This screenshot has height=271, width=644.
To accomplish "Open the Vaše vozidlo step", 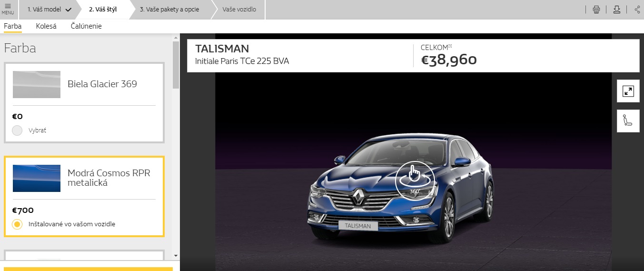I will click(x=238, y=9).
